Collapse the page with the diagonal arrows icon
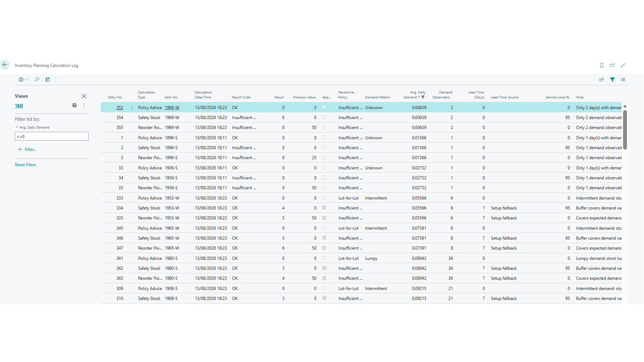The height and width of the screenshot is (362, 644). [623, 65]
